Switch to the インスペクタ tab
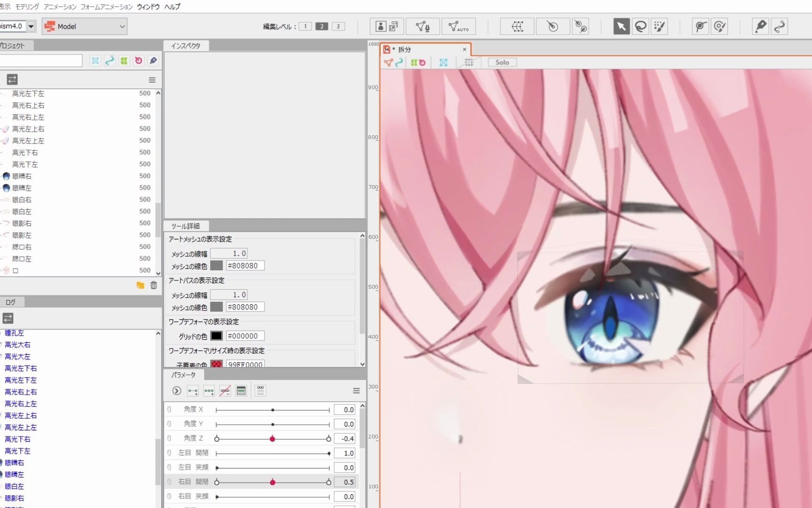 [x=186, y=46]
